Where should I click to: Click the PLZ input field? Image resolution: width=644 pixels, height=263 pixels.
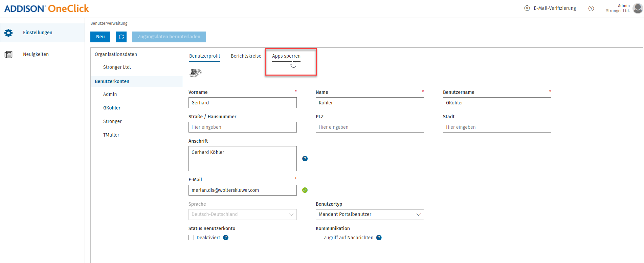click(x=370, y=127)
